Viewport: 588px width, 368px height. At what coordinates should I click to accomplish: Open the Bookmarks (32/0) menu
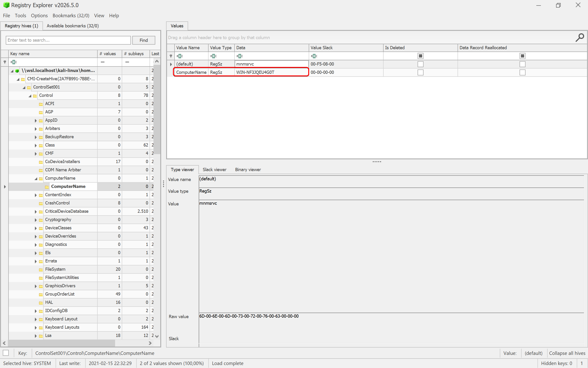pos(71,16)
